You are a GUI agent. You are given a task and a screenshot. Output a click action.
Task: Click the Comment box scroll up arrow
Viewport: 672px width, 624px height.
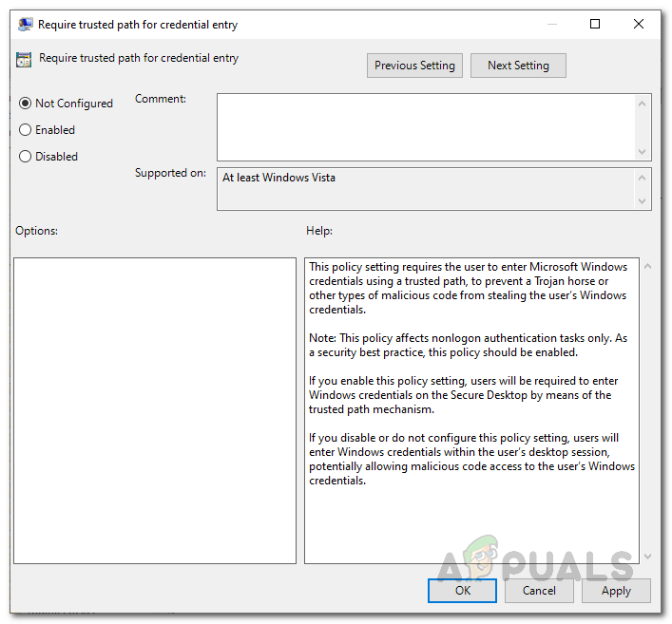(642, 104)
